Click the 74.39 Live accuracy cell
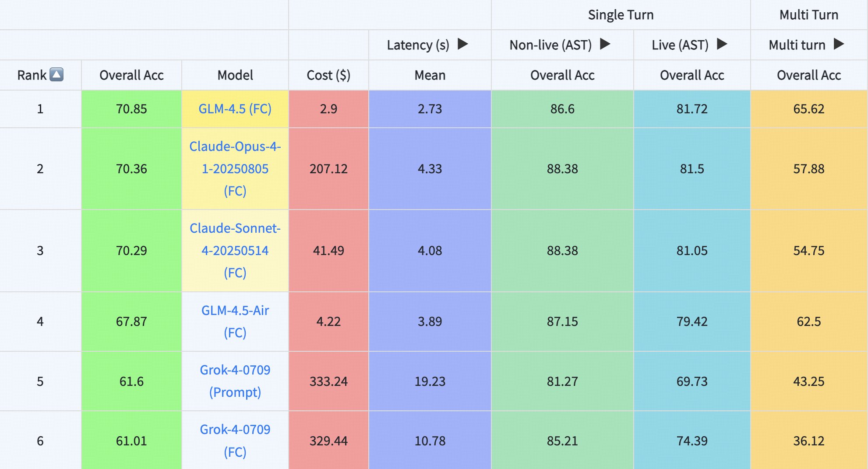Screen dimensions: 868x469 [x=692, y=441]
